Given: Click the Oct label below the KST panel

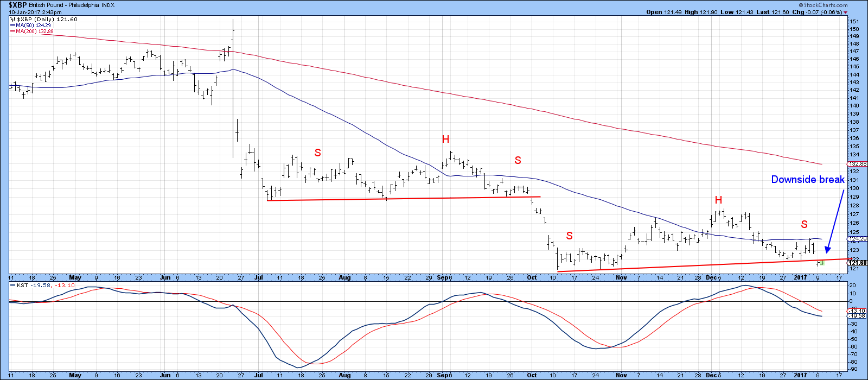Looking at the screenshot, I should point(532,375).
